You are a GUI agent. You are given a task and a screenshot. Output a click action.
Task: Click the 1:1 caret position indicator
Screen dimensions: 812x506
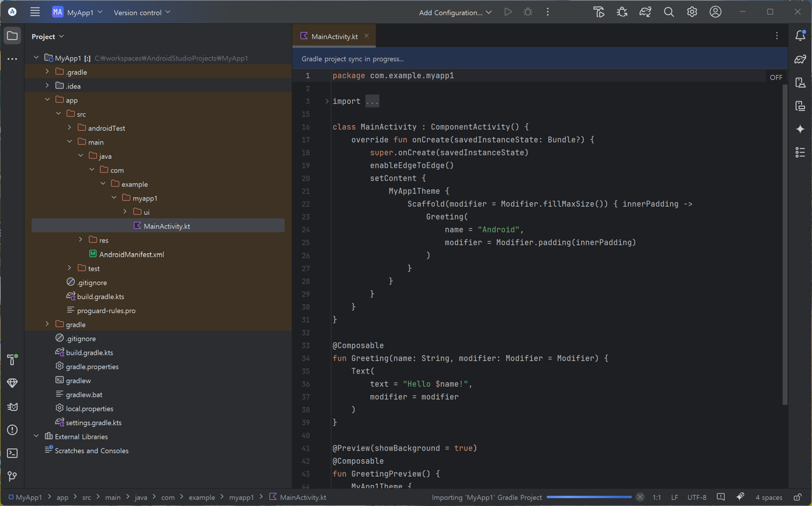coord(656,498)
